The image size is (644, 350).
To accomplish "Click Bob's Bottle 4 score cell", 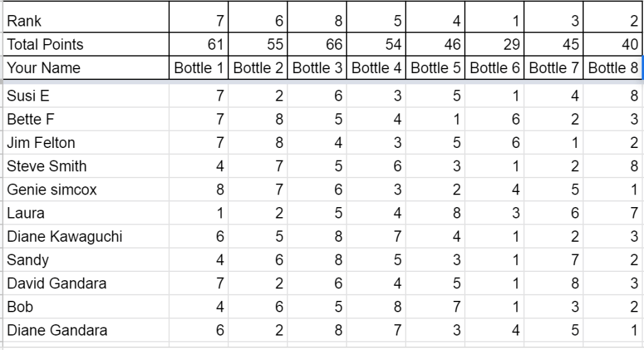I will [x=376, y=307].
